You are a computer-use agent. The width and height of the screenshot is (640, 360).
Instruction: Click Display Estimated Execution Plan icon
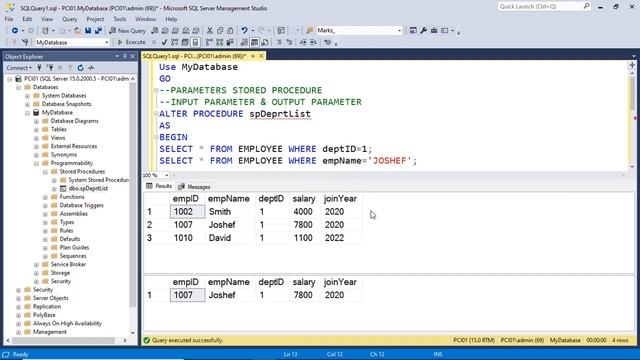coord(174,42)
